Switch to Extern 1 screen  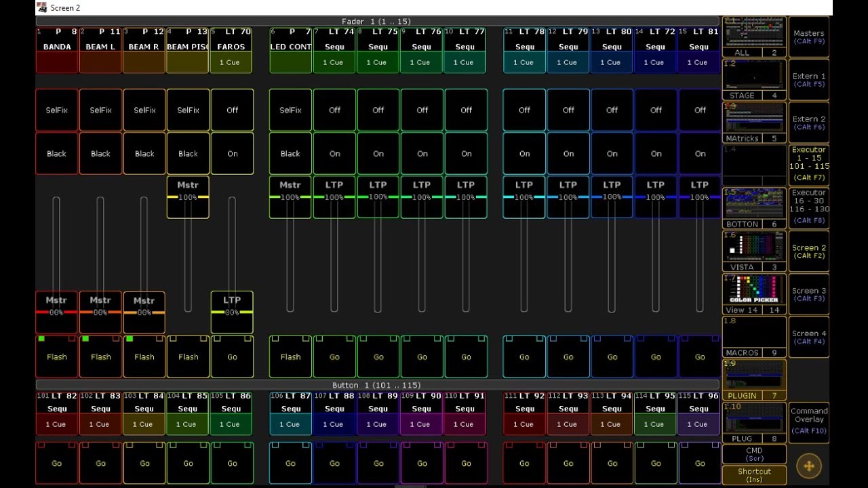click(x=809, y=79)
